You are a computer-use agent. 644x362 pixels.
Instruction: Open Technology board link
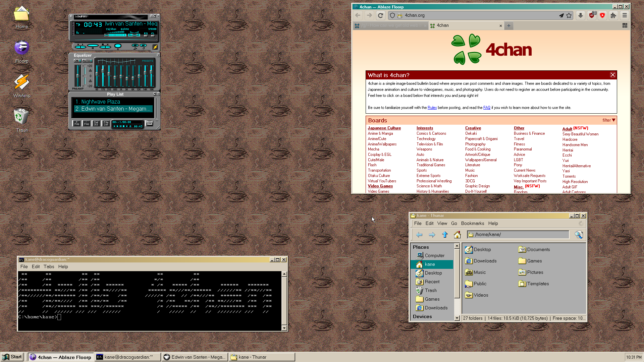426,139
